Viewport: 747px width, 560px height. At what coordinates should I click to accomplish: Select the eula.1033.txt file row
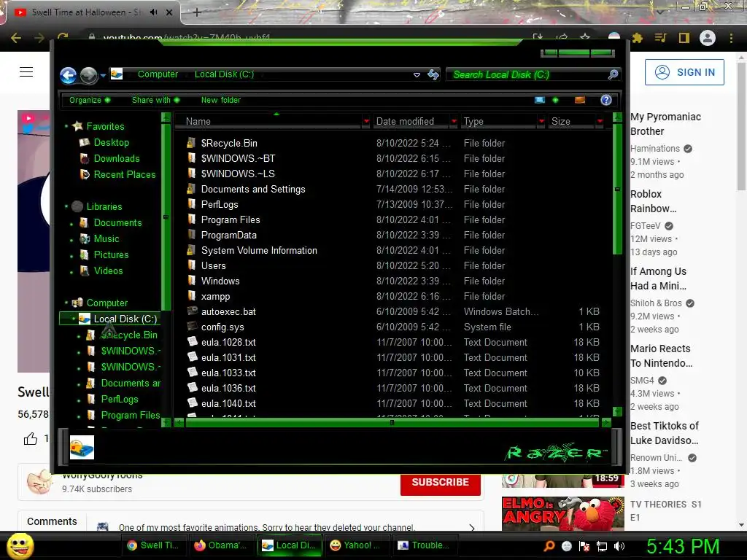click(x=393, y=373)
